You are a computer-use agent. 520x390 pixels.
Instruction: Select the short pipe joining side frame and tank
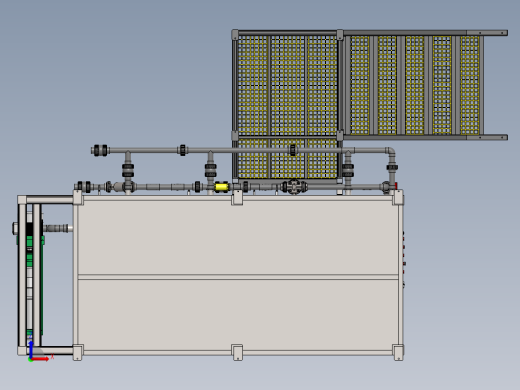(x=58, y=228)
